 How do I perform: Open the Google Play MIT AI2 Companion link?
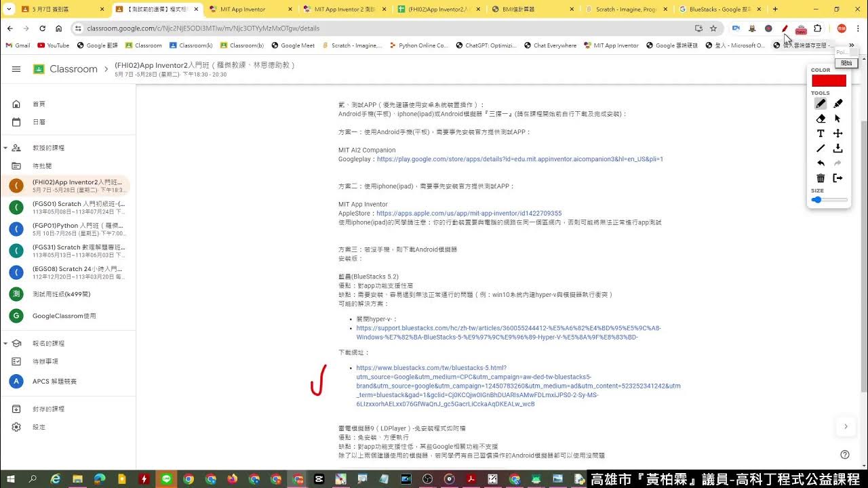pos(519,159)
